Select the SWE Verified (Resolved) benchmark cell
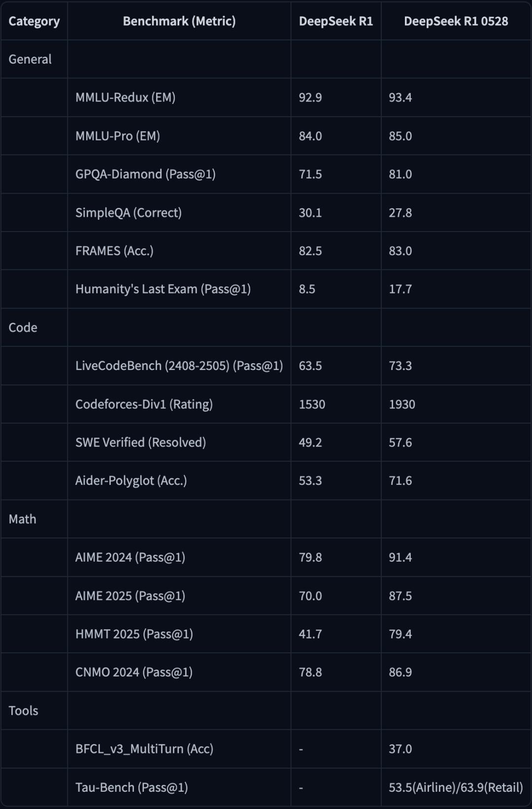Image resolution: width=532 pixels, height=809 pixels. click(x=140, y=442)
